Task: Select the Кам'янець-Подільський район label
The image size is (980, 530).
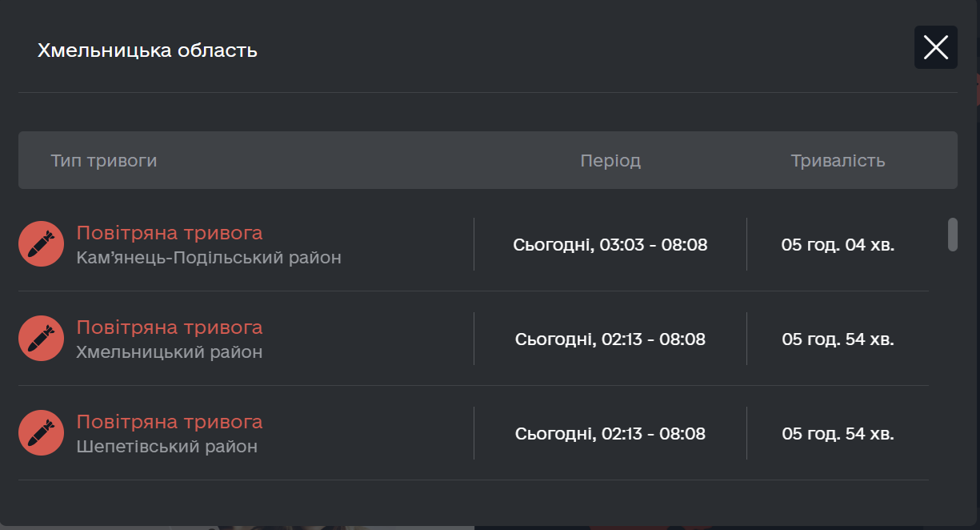Action: tap(209, 258)
